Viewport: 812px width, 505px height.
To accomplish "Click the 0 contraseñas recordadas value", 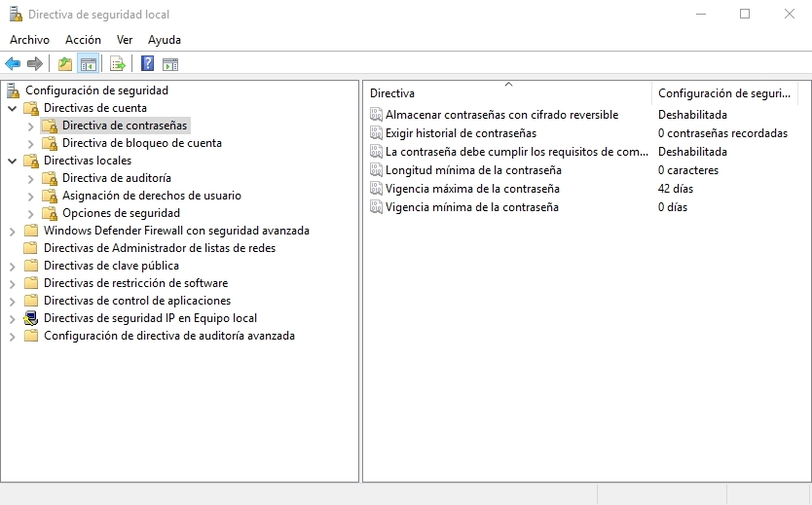I will click(x=722, y=133).
